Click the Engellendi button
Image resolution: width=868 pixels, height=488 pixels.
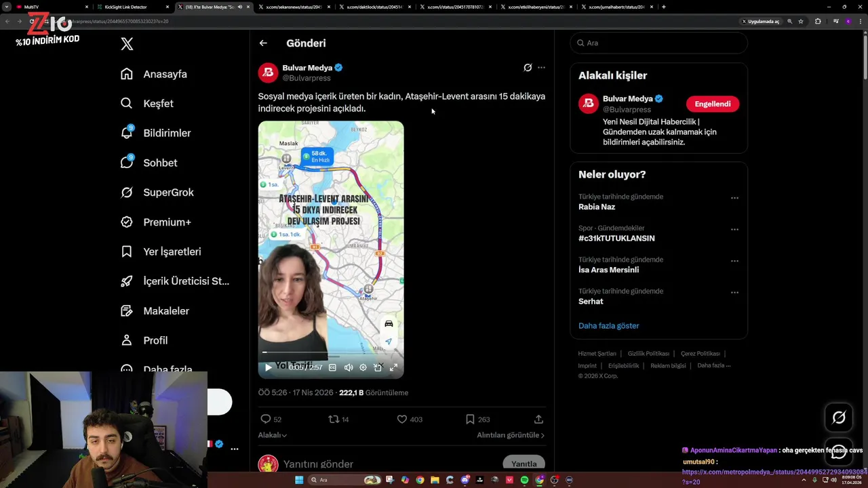713,104
